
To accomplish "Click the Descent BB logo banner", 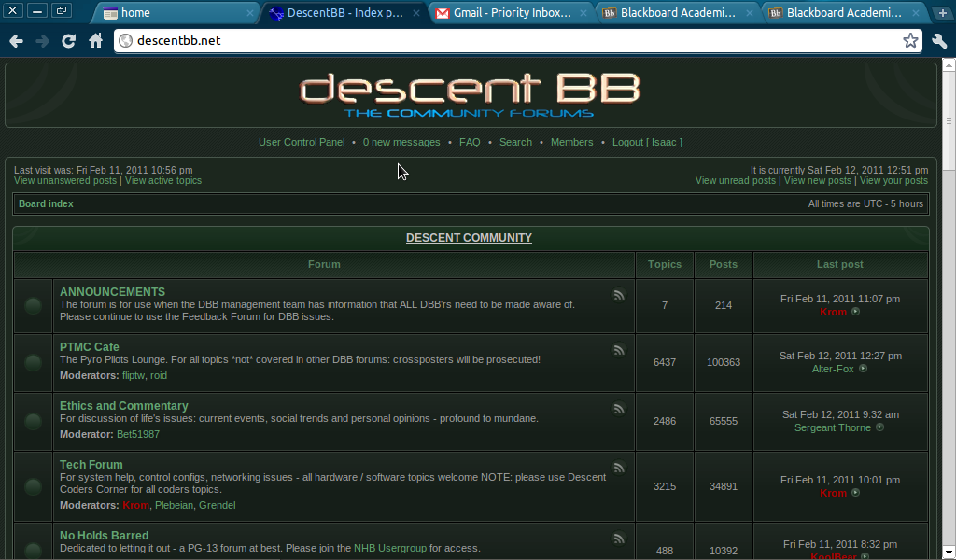I will (470, 95).
